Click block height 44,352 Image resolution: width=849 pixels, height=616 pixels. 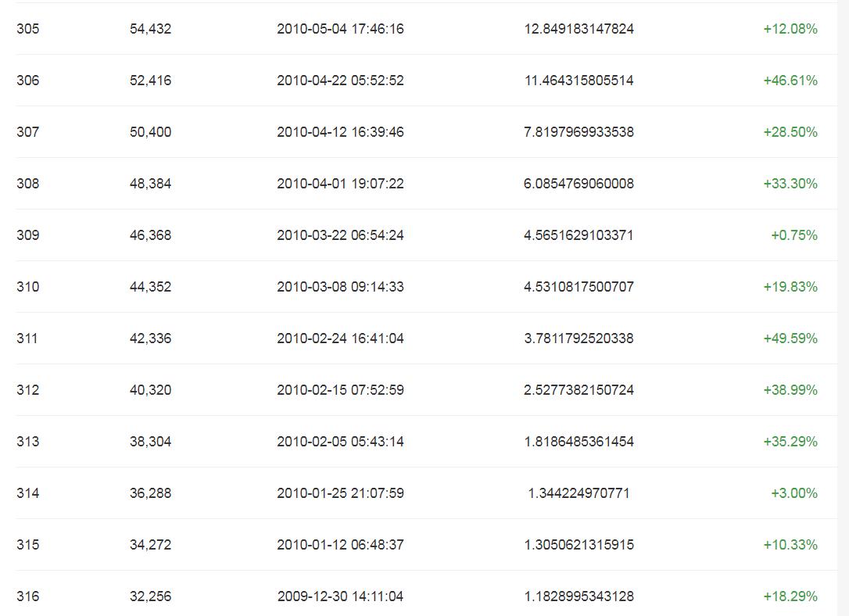(x=150, y=287)
